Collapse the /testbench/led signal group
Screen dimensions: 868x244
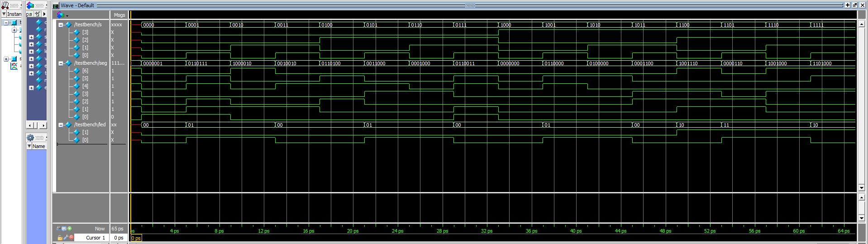pyautogui.click(x=61, y=124)
